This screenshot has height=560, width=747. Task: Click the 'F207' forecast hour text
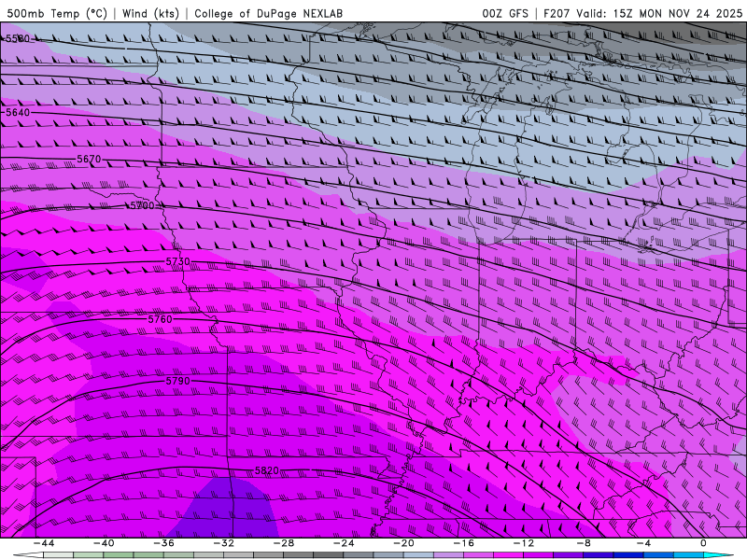[x=557, y=13]
